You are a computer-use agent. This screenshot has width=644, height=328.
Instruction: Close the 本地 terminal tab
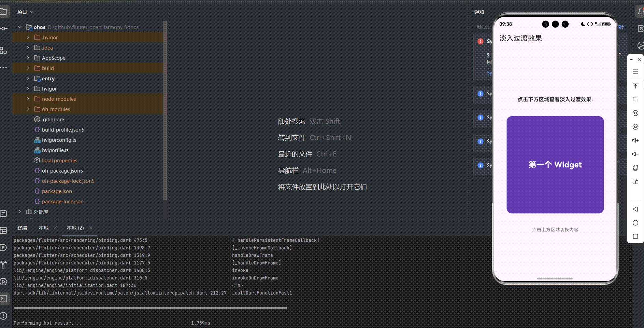click(x=55, y=228)
